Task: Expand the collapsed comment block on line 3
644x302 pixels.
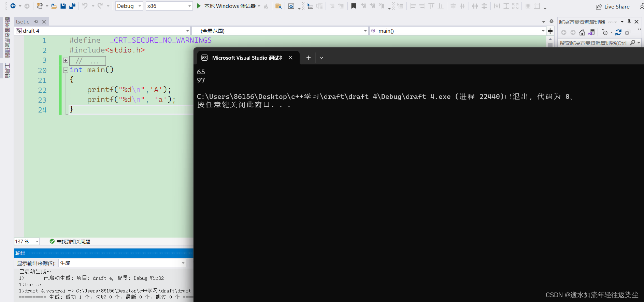Action: coord(66,60)
